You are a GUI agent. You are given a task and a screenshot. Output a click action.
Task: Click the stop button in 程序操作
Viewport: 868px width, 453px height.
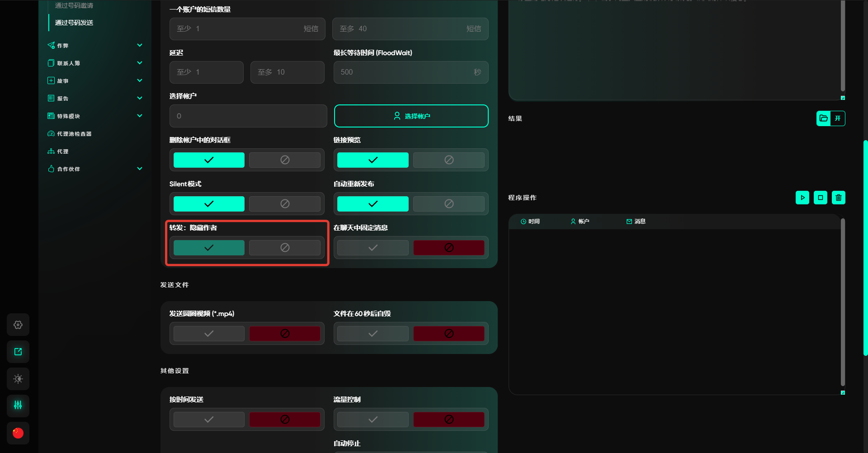point(820,198)
